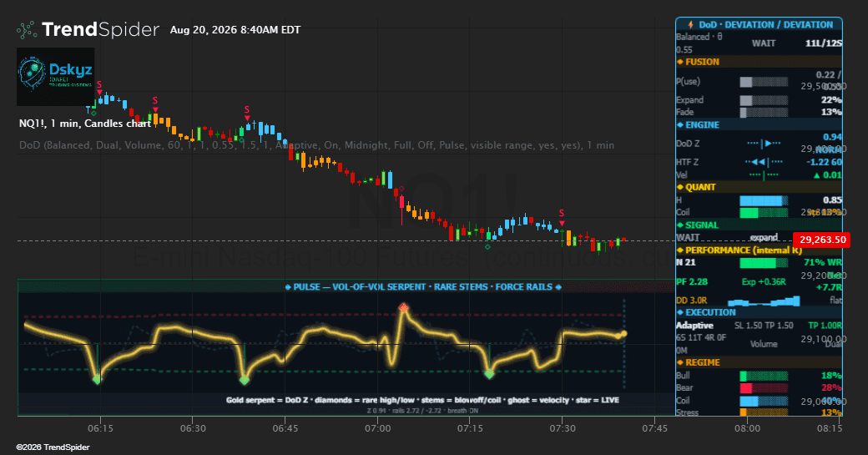Click the live star dot at the serpent's end

(624, 334)
